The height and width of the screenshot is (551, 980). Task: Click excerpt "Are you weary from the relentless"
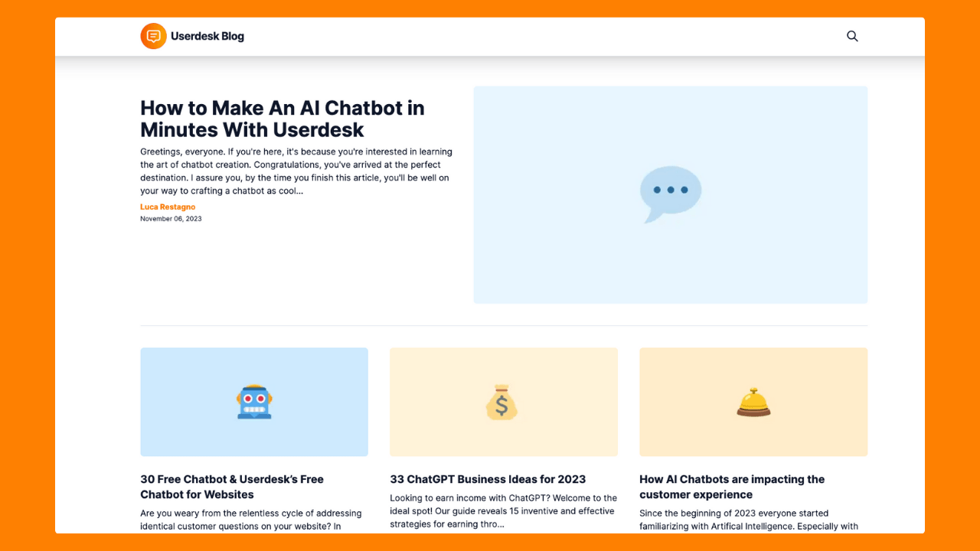251,520
